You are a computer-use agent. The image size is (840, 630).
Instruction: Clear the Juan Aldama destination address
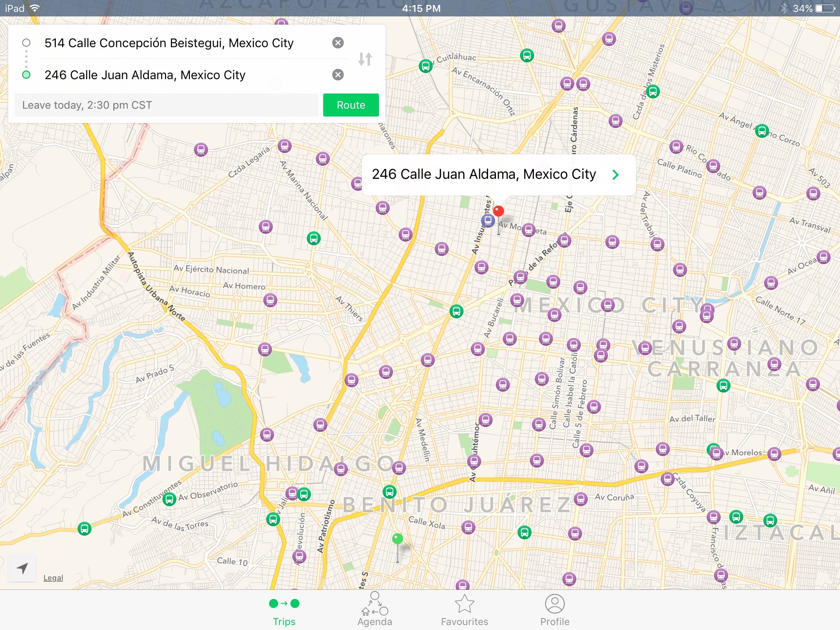(x=338, y=75)
